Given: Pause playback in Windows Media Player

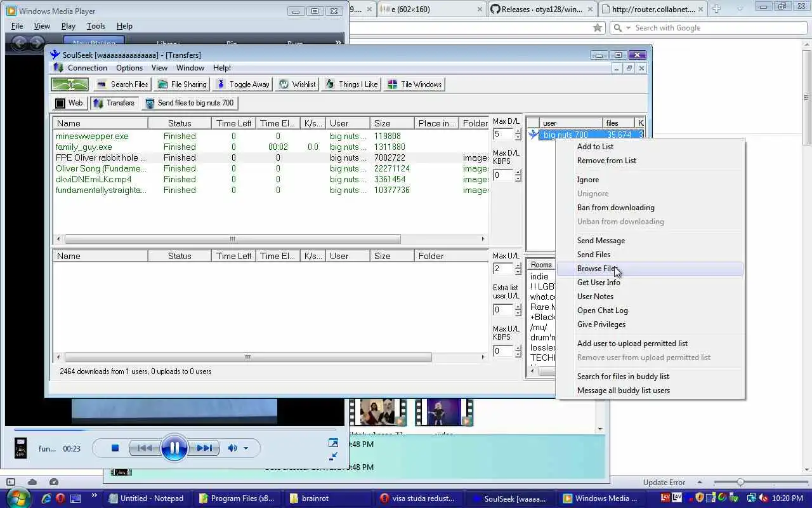Looking at the screenshot, I should [174, 448].
